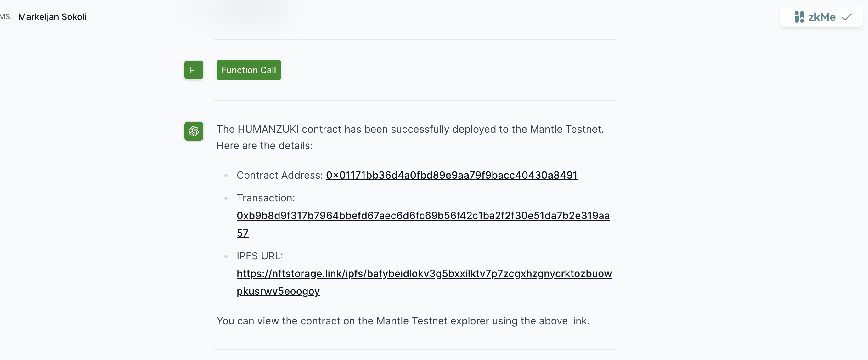The height and width of the screenshot is (360, 868).
Task: Click the zkMe logo icon
Action: click(799, 17)
